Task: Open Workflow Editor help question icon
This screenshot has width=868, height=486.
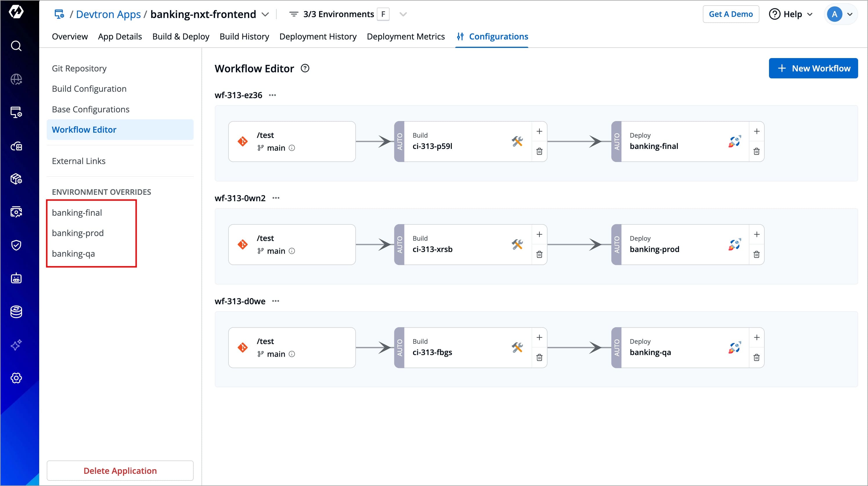Action: (305, 69)
